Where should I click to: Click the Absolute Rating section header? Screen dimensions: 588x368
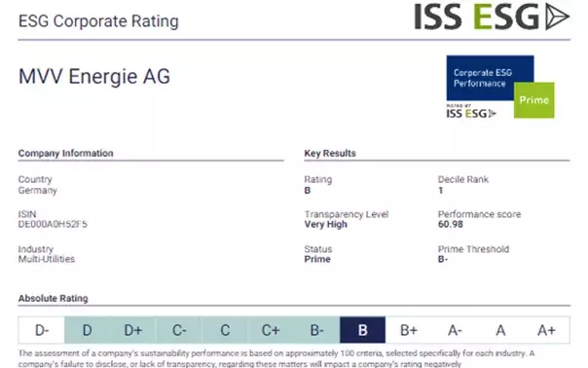click(54, 299)
